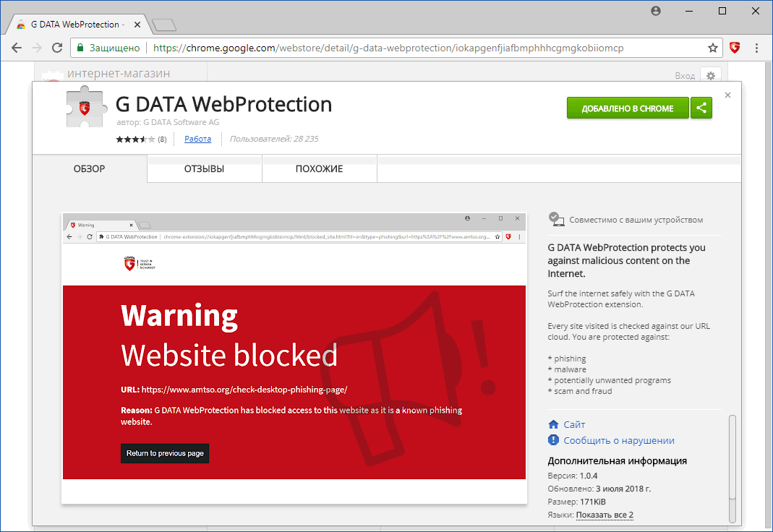Click the G DATA WebProtection puzzle logo
Image resolution: width=773 pixels, height=532 pixels.
tap(85, 108)
